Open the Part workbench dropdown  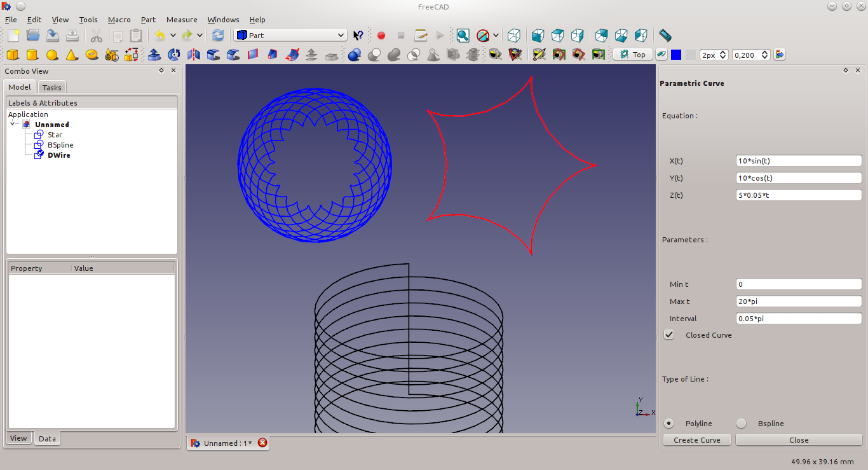pos(290,36)
